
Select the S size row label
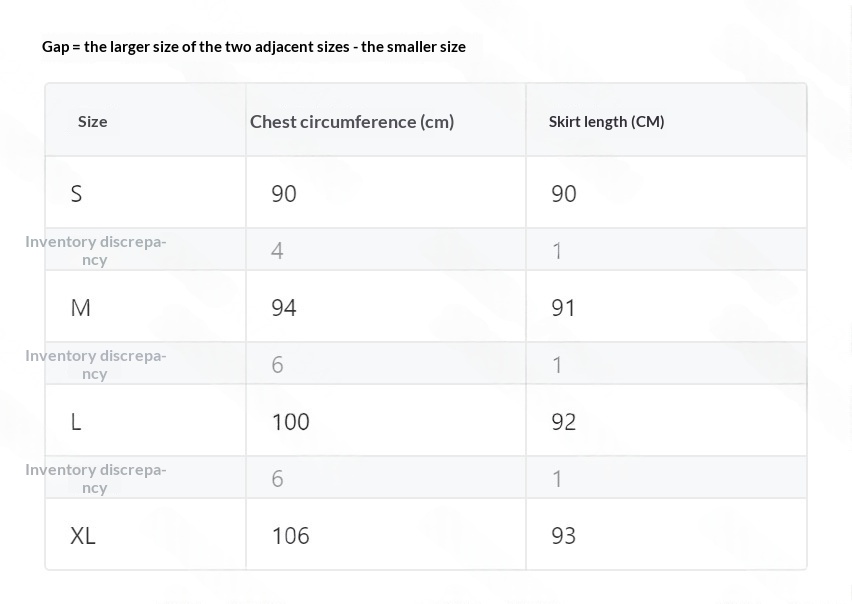point(76,194)
